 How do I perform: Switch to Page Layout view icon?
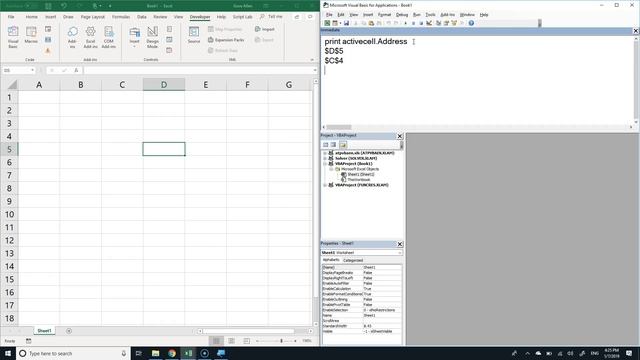pos(231,340)
